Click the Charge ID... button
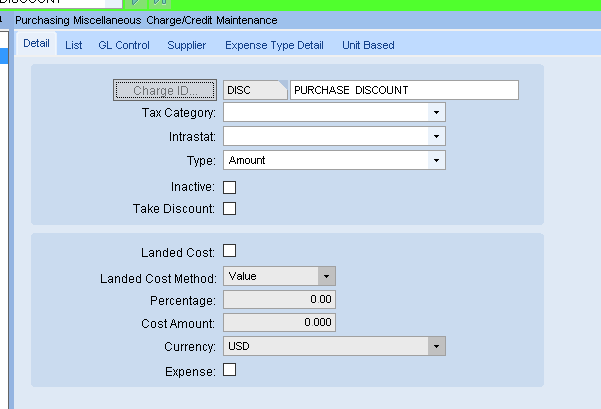The height and width of the screenshot is (409, 601). click(x=165, y=90)
